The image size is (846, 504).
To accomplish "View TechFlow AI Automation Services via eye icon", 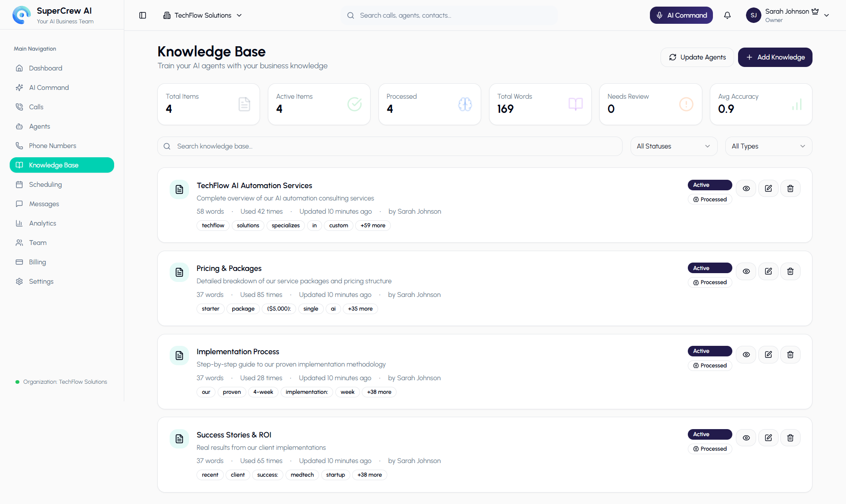I will [x=746, y=188].
